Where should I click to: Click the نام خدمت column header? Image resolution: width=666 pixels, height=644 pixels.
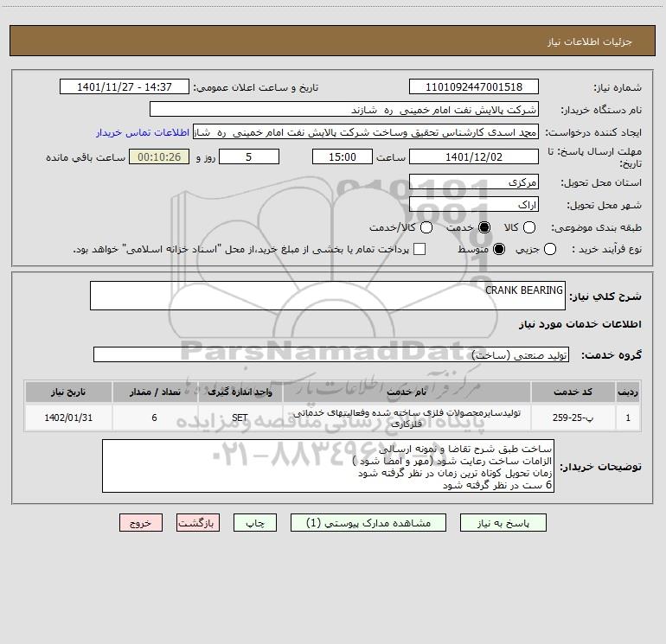(x=407, y=392)
